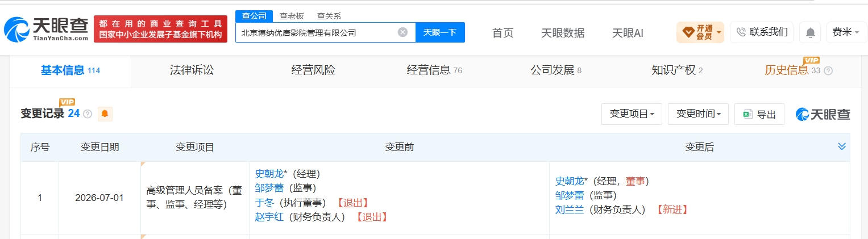868x239 pixels.
Task: Click the 天眼一下 search button
Action: tap(440, 32)
